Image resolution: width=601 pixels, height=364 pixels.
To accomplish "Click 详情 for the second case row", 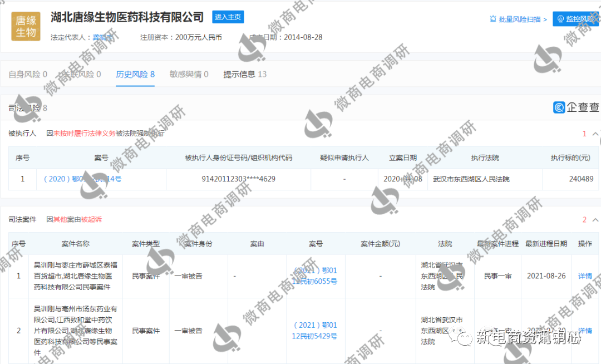I will coord(585,331).
